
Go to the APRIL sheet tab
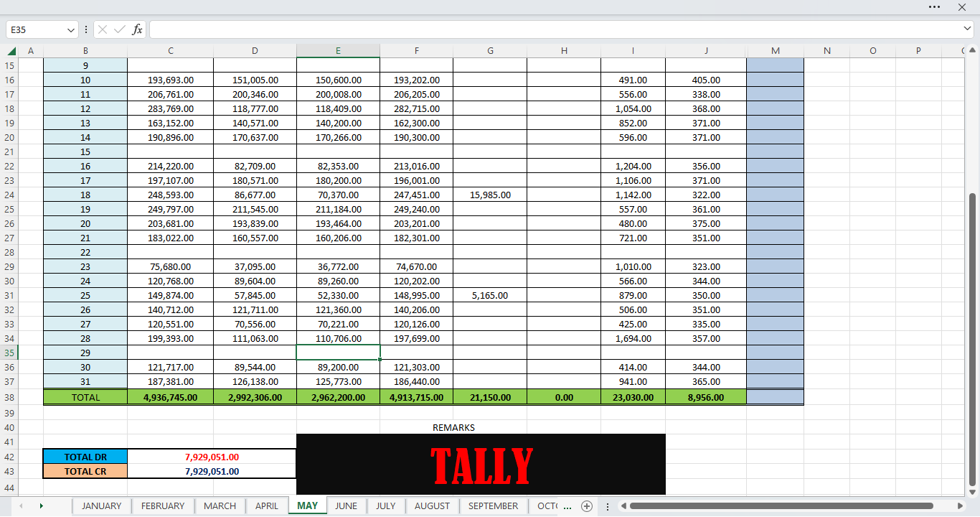pos(267,506)
